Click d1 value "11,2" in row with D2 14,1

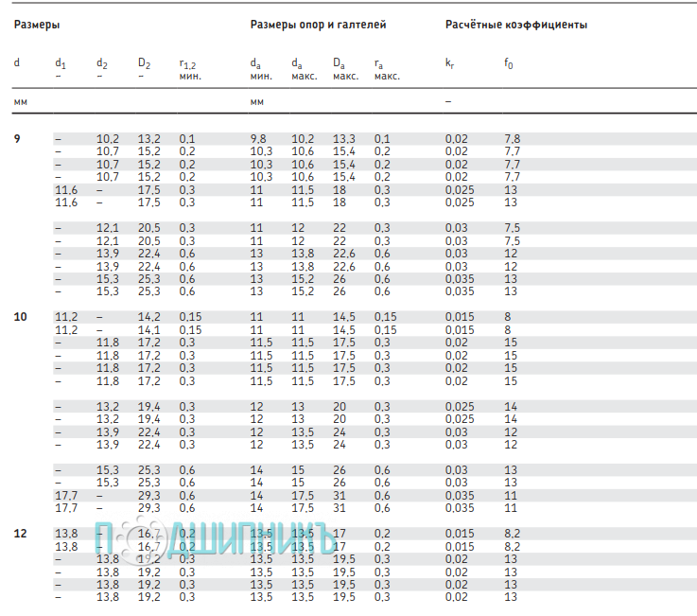pos(66,330)
